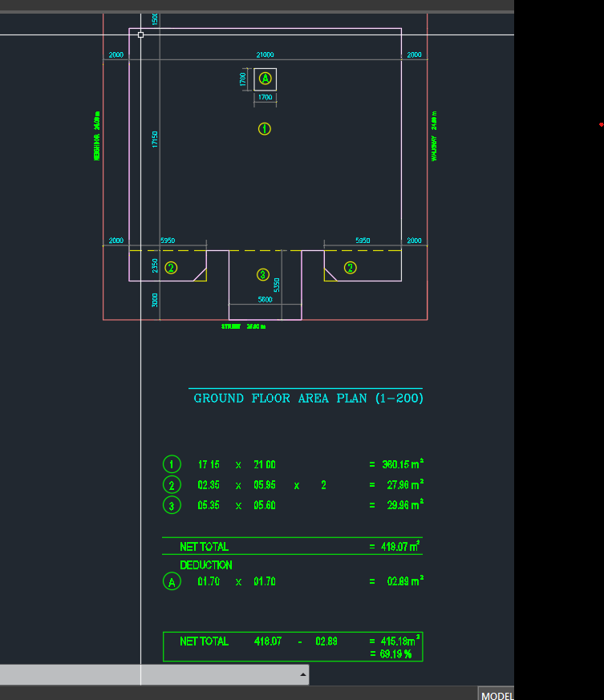Select the STREET label below the plan

231,327
